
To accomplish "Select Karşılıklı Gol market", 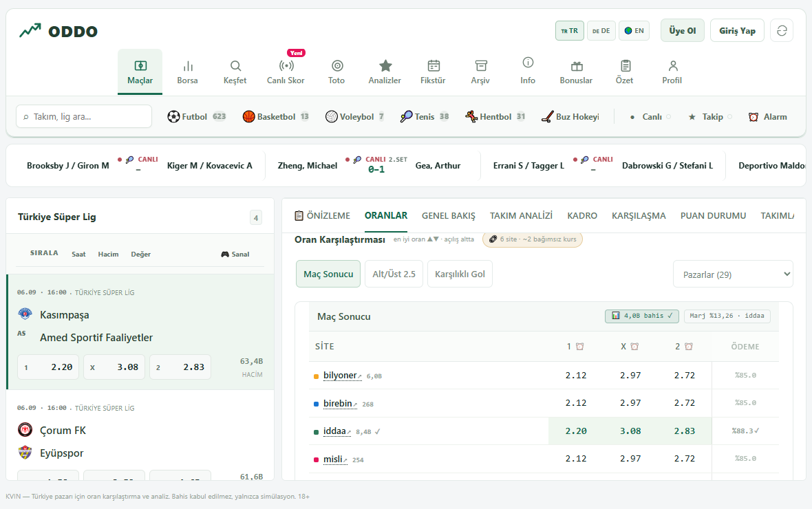I will pos(460,274).
